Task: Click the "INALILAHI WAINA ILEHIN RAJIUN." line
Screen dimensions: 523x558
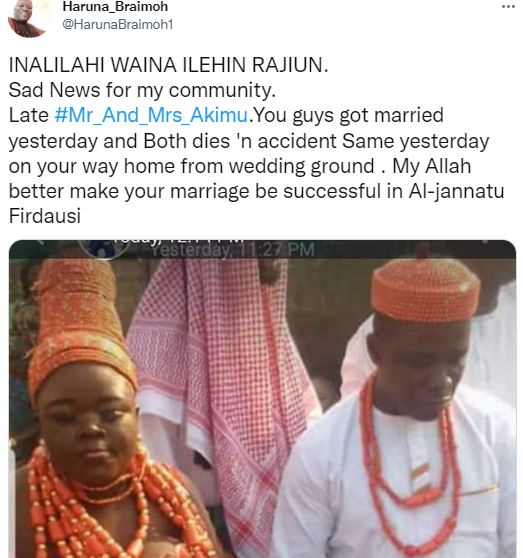Action: tap(168, 65)
